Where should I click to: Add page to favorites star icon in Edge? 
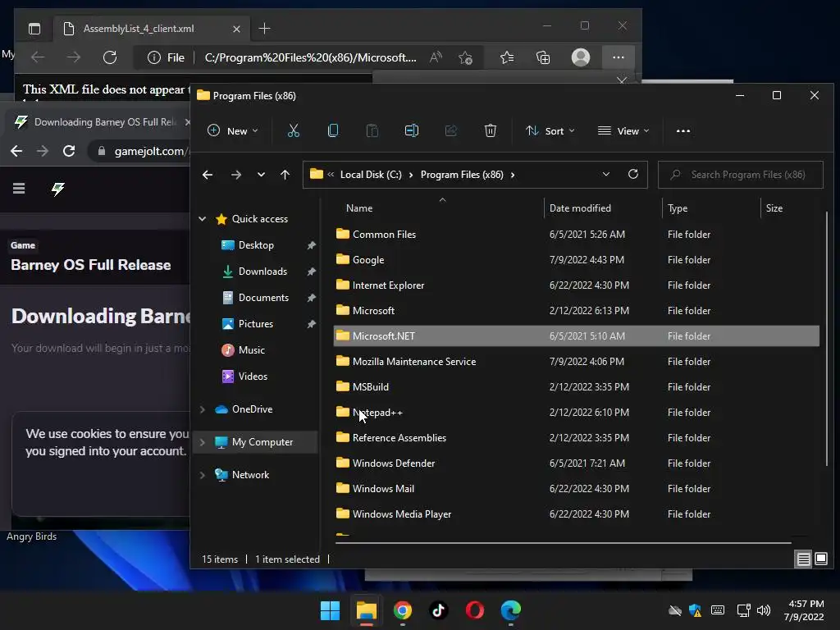coord(466,57)
